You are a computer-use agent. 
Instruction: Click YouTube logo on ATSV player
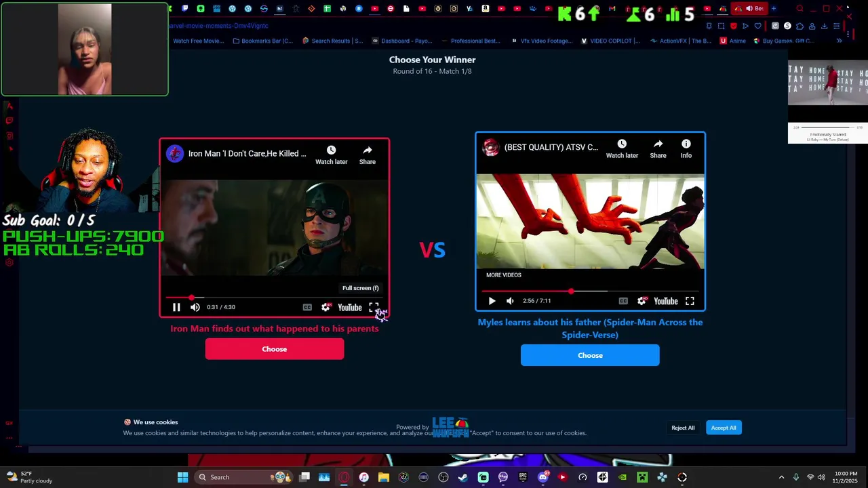click(666, 302)
